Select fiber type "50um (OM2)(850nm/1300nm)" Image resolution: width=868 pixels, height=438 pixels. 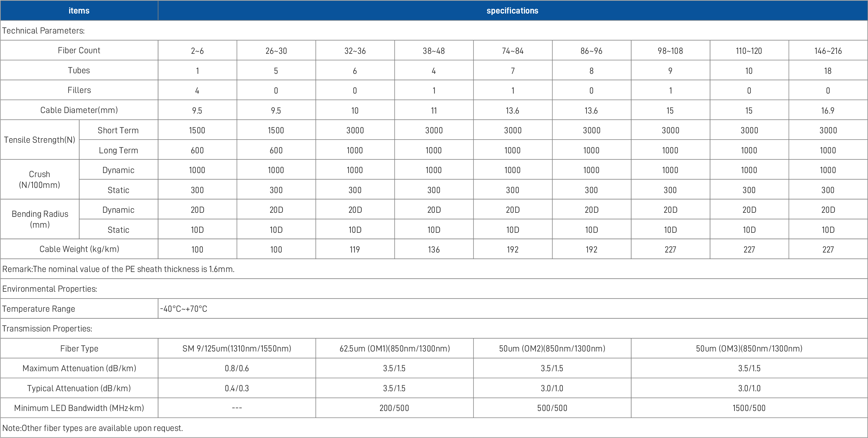click(x=552, y=348)
